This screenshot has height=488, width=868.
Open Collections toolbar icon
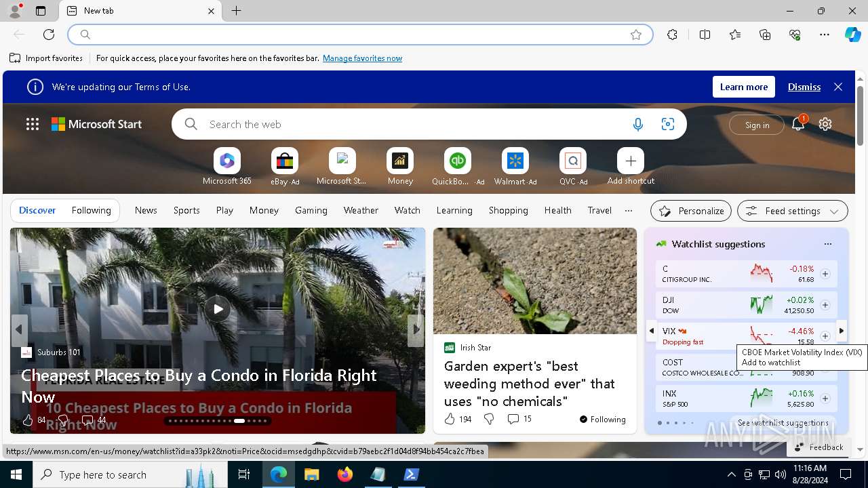click(765, 35)
